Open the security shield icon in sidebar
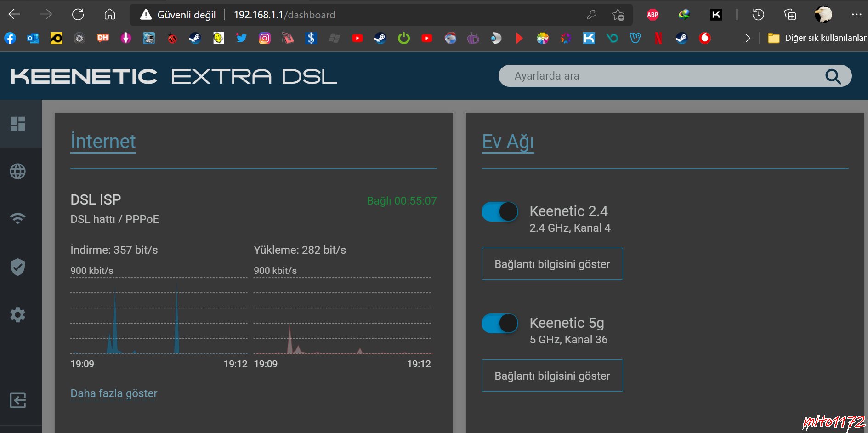The image size is (868, 433). click(x=18, y=267)
